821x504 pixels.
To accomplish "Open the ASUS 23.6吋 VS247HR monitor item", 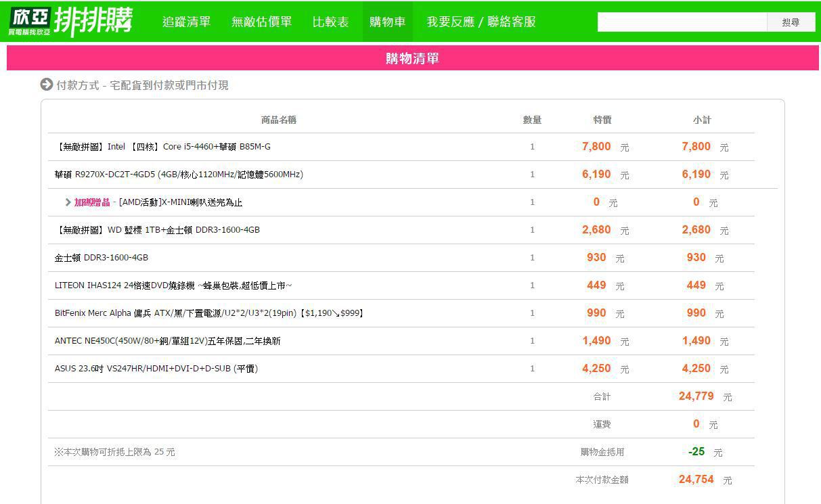I will pyautogui.click(x=156, y=369).
